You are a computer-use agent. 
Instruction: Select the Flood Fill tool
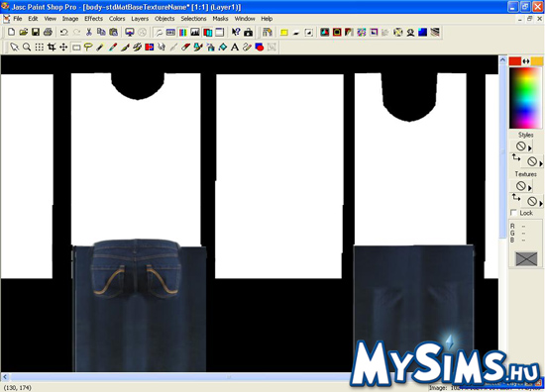click(223, 47)
